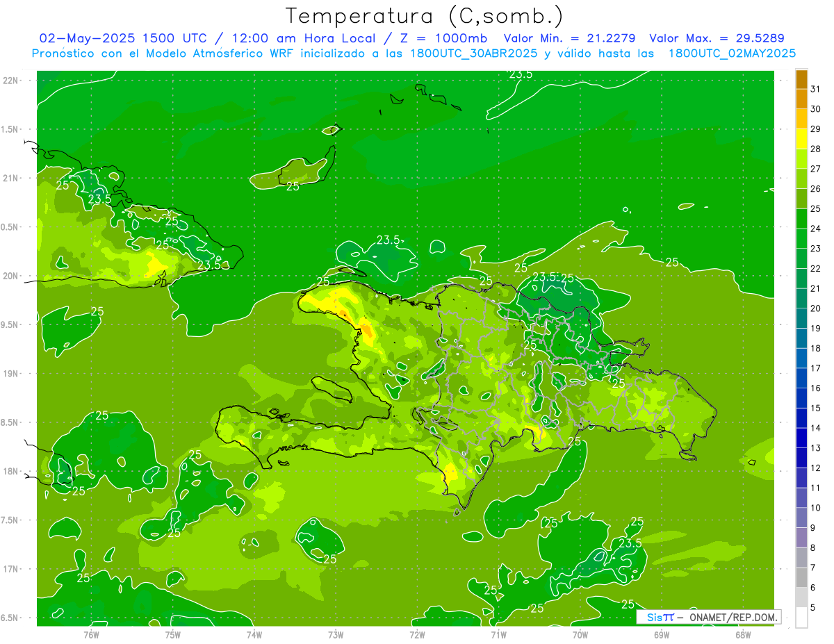834x644 pixels.
Task: Click the 72W longitude axis label
Action: tap(417, 635)
